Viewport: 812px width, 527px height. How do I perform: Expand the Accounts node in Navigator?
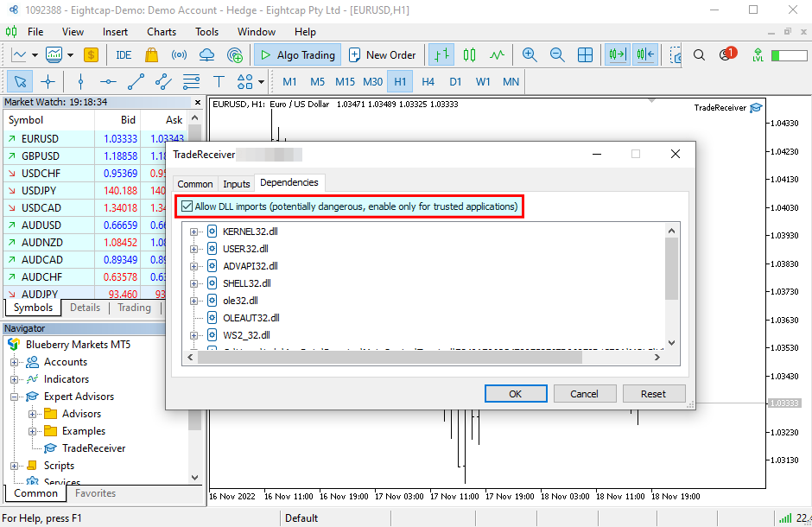(15, 362)
